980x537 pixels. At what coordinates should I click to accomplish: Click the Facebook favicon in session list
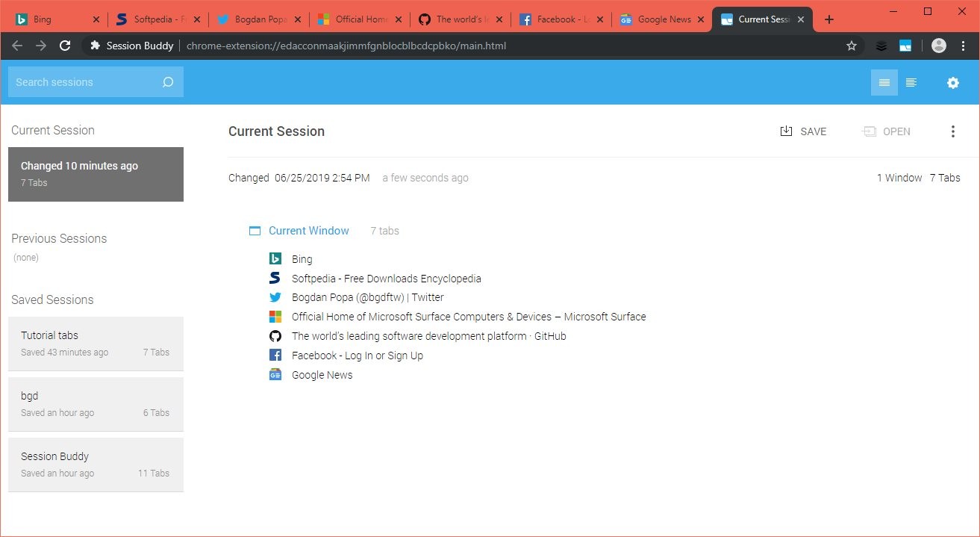[x=275, y=356]
